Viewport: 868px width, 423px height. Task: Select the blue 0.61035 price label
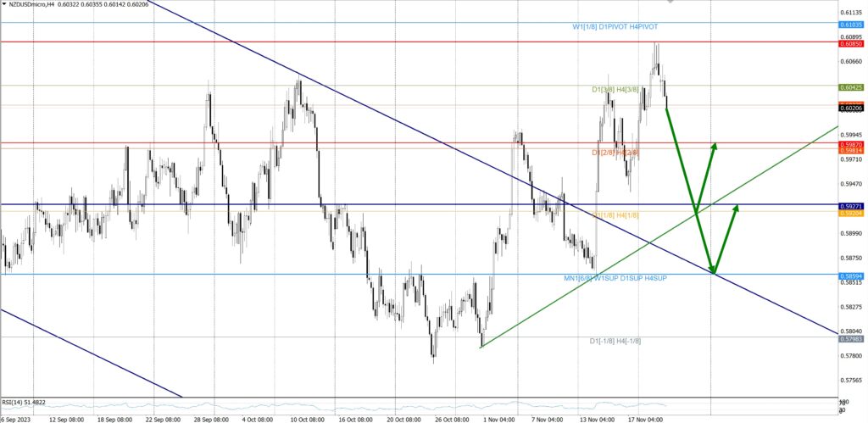[851, 27]
